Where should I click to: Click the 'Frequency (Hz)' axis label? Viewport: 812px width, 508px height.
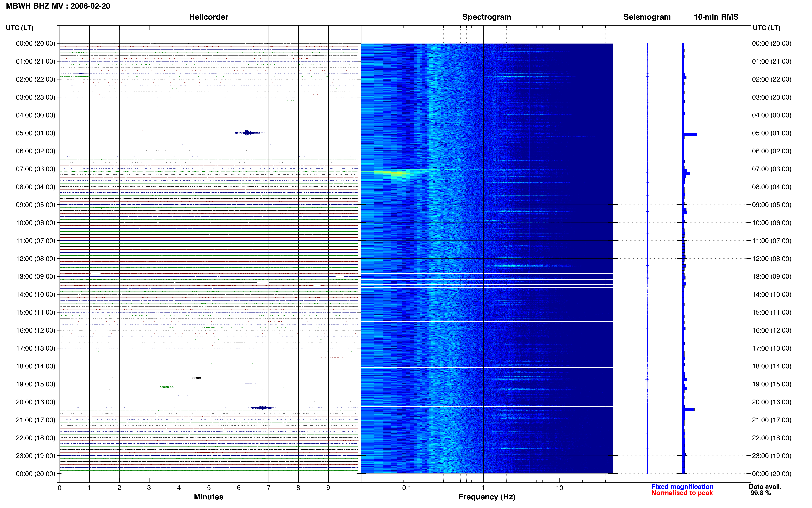487,497
